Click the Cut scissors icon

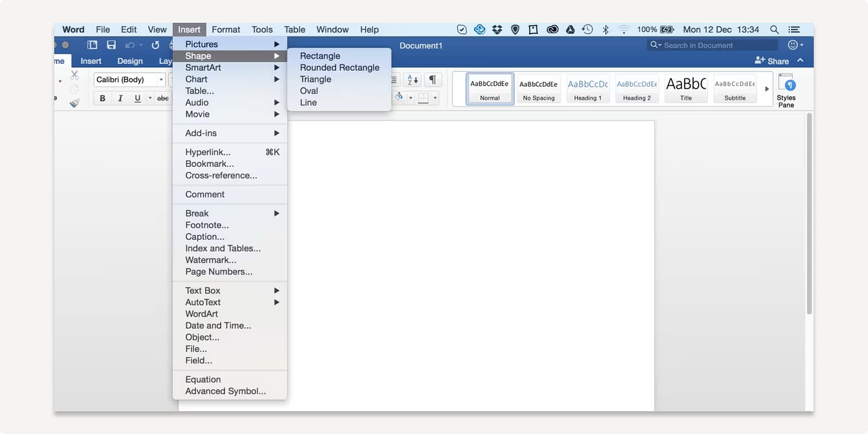pyautogui.click(x=74, y=75)
